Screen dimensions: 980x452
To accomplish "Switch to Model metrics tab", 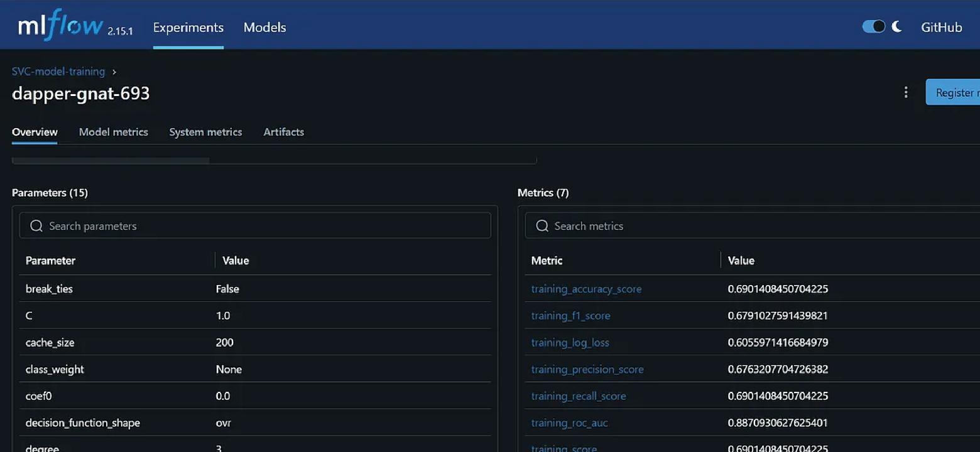I will [x=113, y=132].
